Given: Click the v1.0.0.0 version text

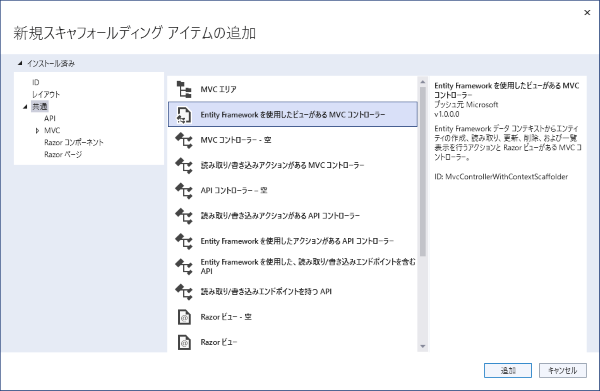Looking at the screenshot, I should [447, 114].
